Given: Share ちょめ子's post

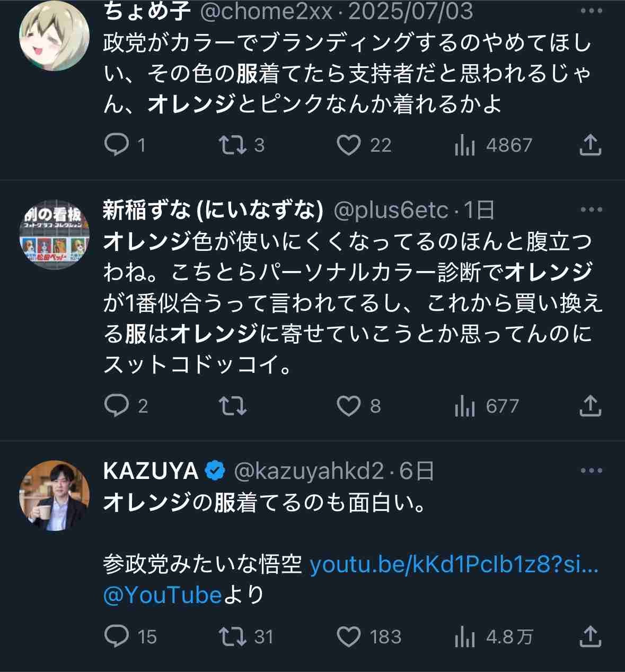Looking at the screenshot, I should pyautogui.click(x=590, y=145).
